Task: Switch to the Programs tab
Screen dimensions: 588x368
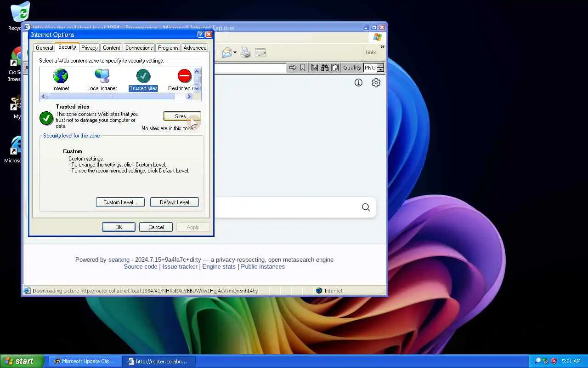Action: (x=168, y=48)
